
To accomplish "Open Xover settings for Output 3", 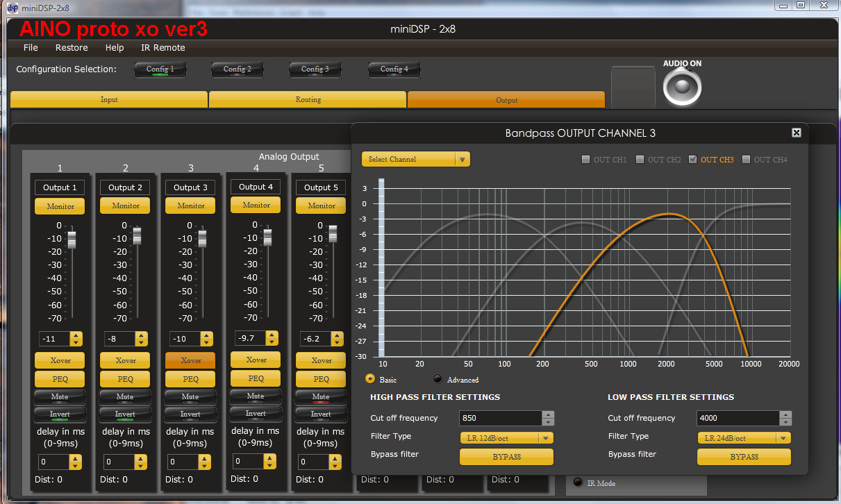I will (190, 360).
